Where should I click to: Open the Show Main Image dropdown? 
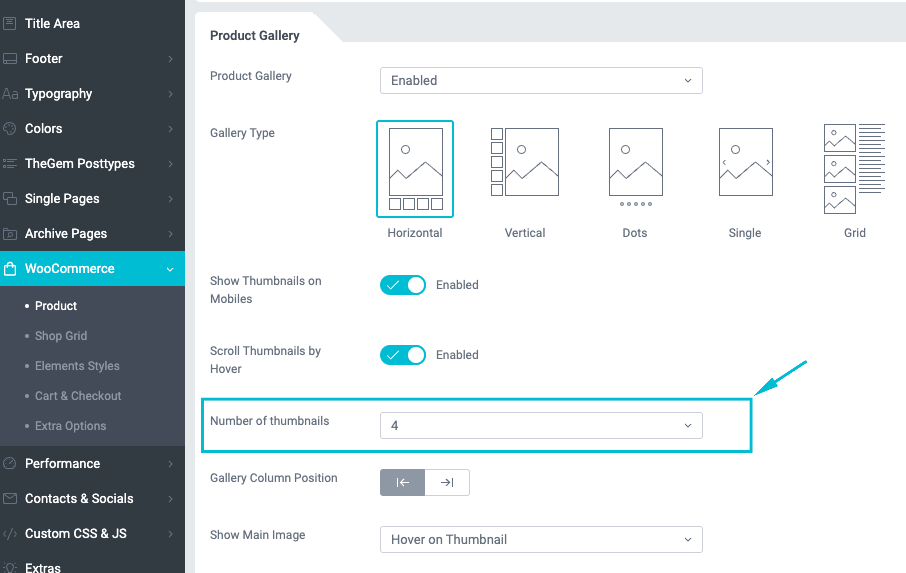pos(541,540)
